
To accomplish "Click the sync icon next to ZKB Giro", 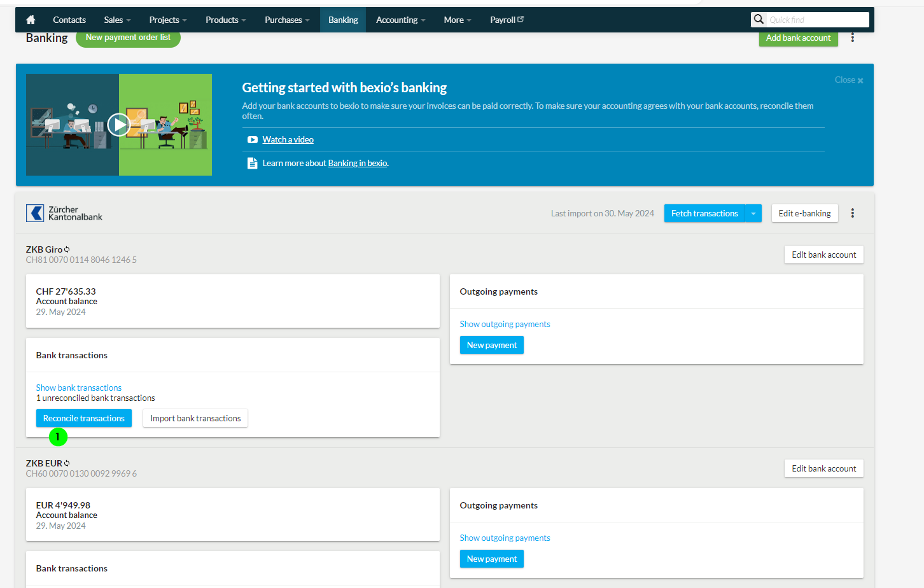I will tap(67, 249).
